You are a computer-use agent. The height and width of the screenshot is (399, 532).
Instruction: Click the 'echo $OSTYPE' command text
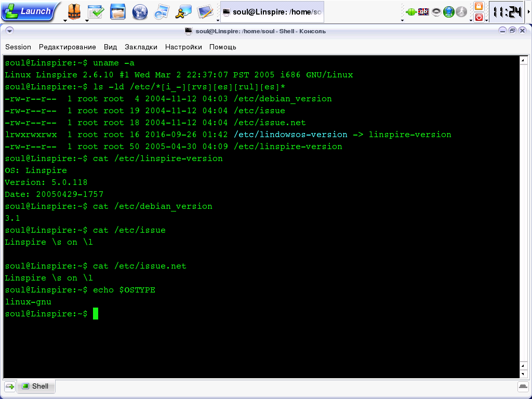124,290
